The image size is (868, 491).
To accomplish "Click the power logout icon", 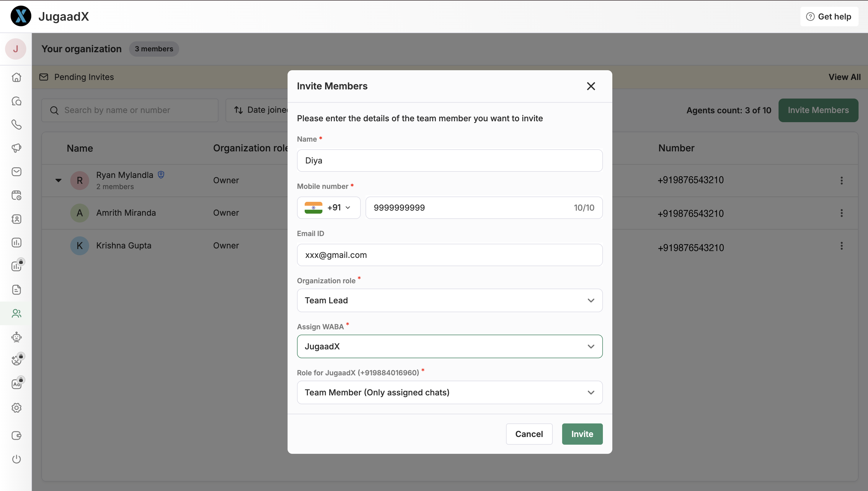I will click(16, 459).
